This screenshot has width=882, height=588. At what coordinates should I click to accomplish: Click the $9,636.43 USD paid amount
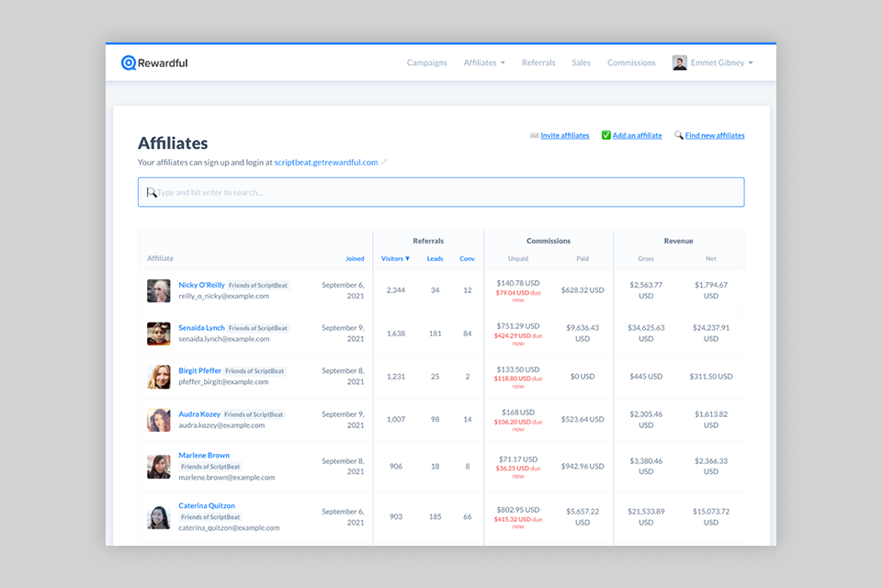pyautogui.click(x=582, y=334)
